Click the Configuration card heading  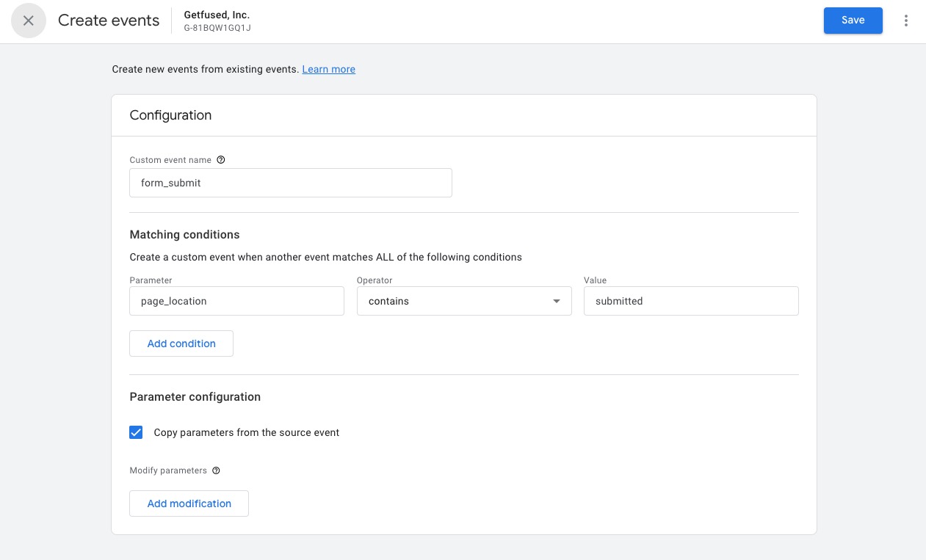tap(170, 115)
